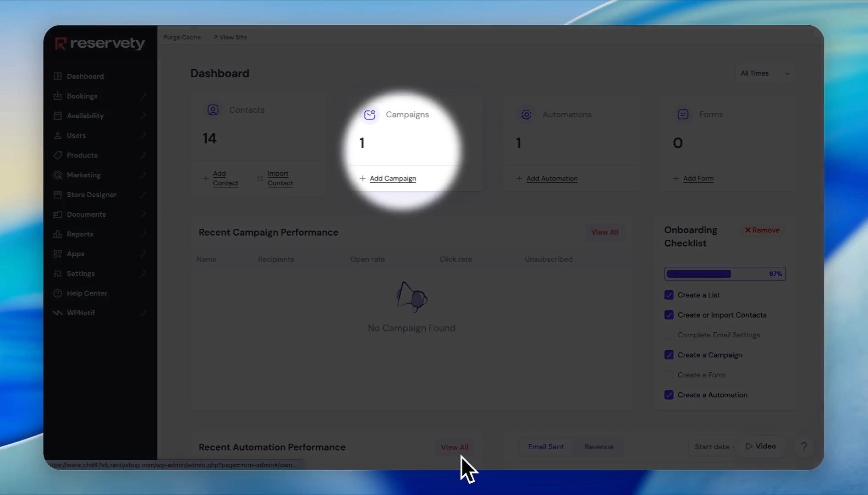This screenshot has width=868, height=495.
Task: Open the Dashboard sidebar icon
Action: coord(58,76)
